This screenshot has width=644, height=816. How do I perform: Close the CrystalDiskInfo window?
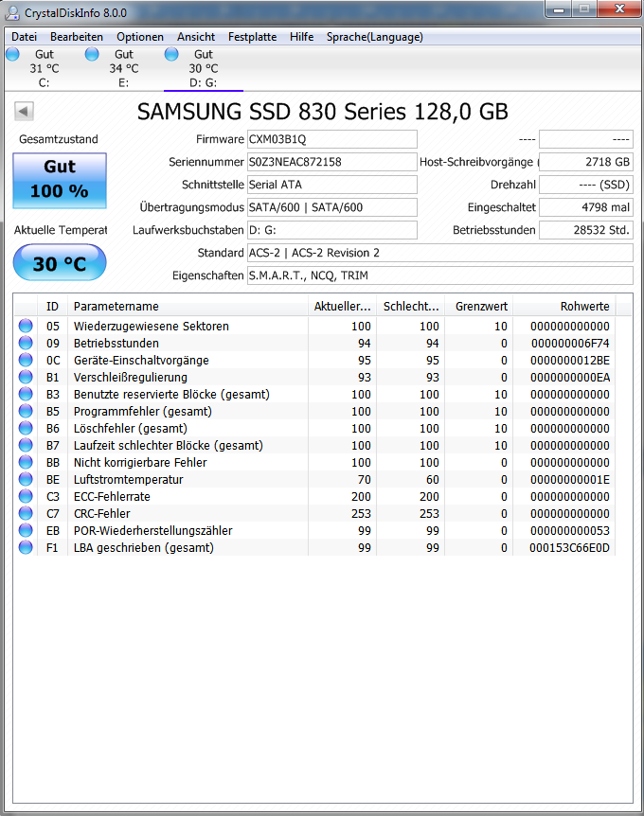coord(619,9)
